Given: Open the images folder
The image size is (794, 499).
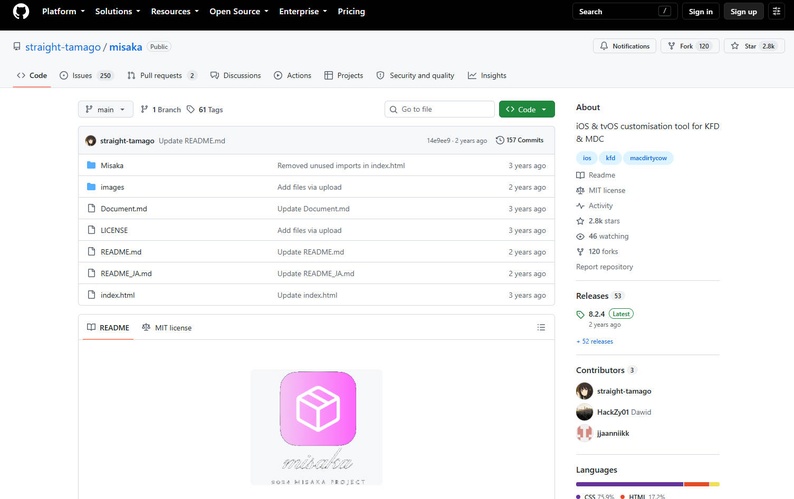Looking at the screenshot, I should tap(112, 187).
